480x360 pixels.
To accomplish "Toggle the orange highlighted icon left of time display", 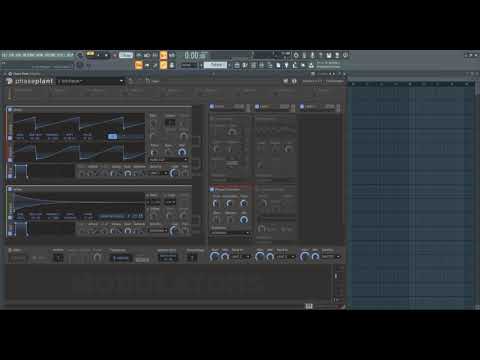I will [163, 55].
